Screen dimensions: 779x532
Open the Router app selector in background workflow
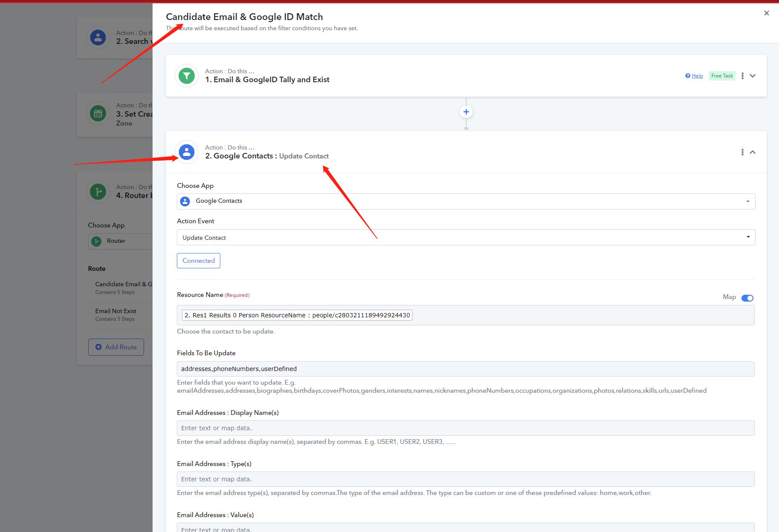pos(120,241)
